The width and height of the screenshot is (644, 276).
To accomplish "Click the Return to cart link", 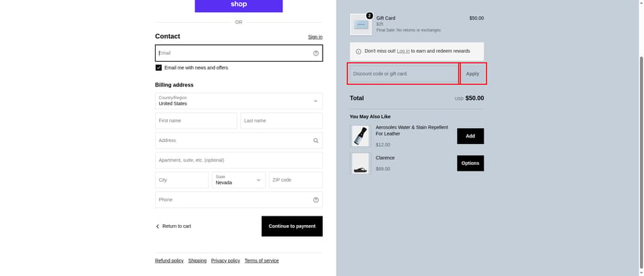I will pos(176,226).
